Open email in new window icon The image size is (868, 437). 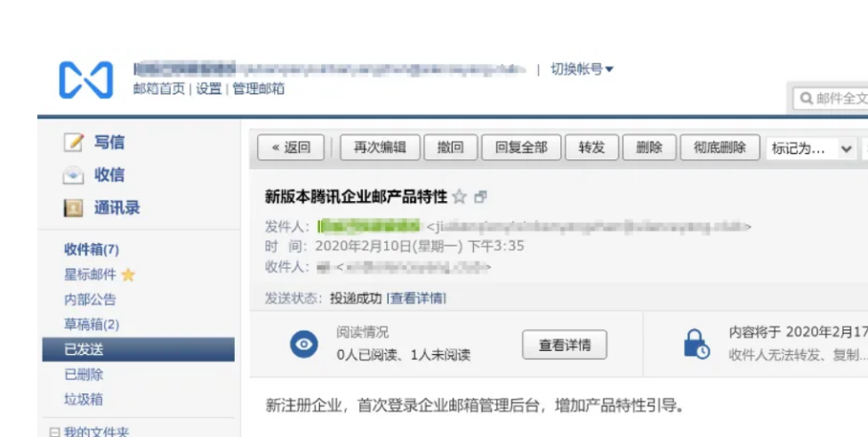(480, 197)
